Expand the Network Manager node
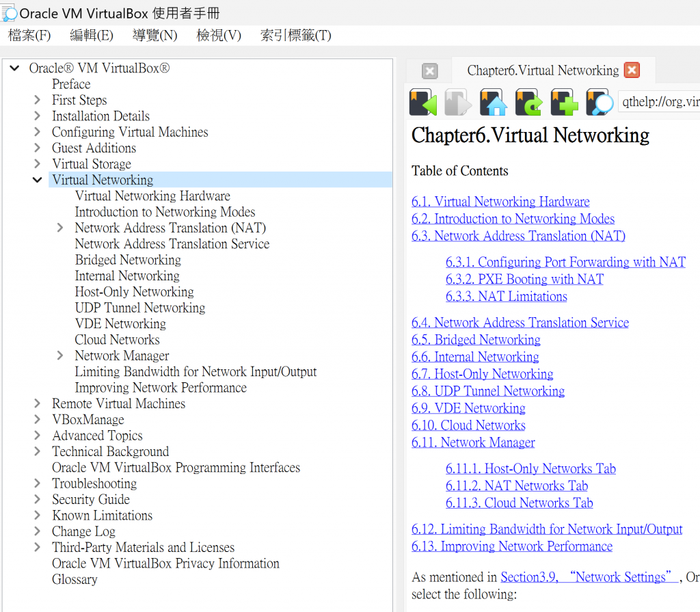 [x=60, y=356]
